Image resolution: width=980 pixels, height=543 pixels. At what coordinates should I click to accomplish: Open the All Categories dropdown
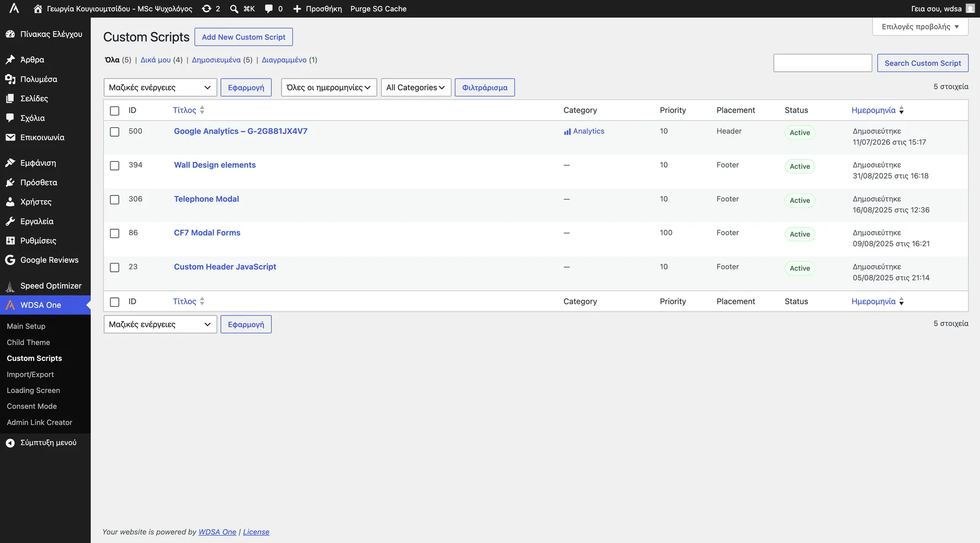point(416,87)
